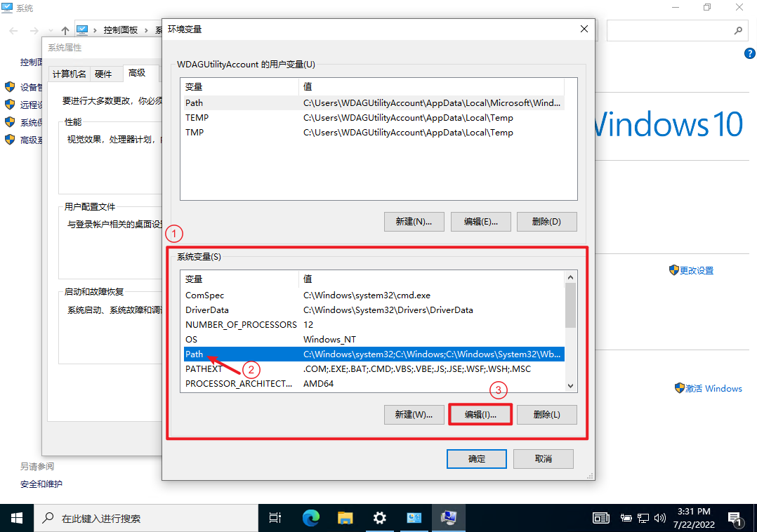This screenshot has height=532, width=757.
Task: Switch to the 硬件 tab
Action: coord(103,74)
